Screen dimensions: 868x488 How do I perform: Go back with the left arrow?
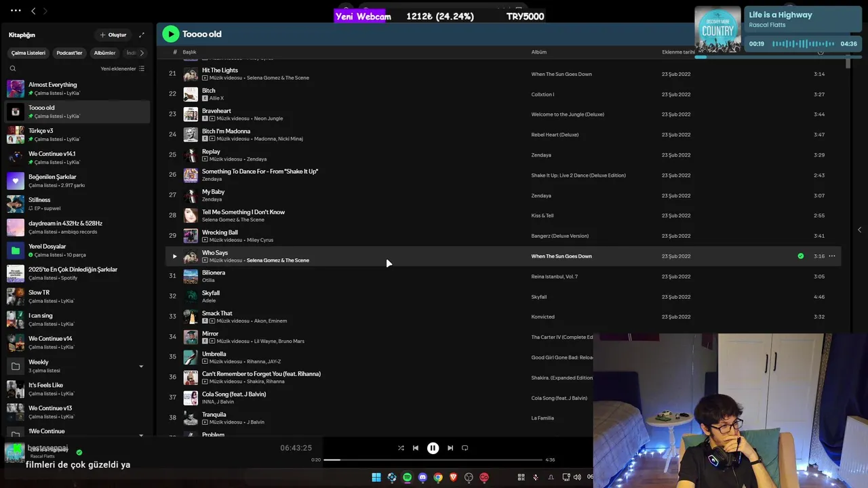click(35, 11)
